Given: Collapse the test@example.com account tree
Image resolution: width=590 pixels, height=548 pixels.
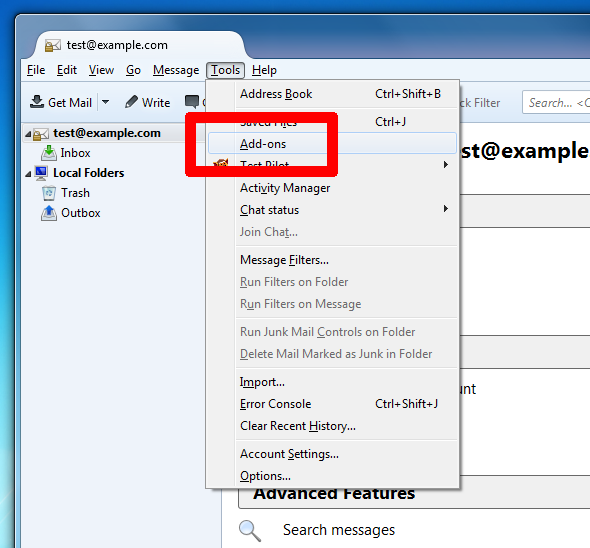Looking at the screenshot, I should (x=28, y=134).
